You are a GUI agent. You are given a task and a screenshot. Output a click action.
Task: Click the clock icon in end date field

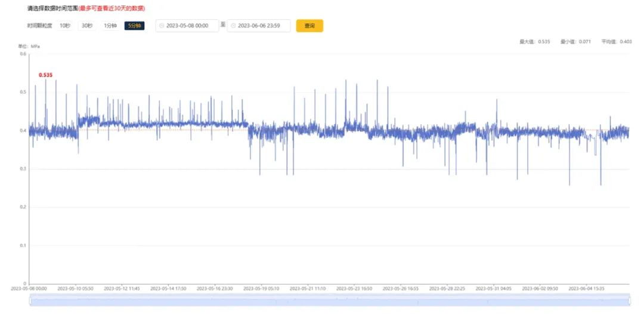tap(233, 26)
